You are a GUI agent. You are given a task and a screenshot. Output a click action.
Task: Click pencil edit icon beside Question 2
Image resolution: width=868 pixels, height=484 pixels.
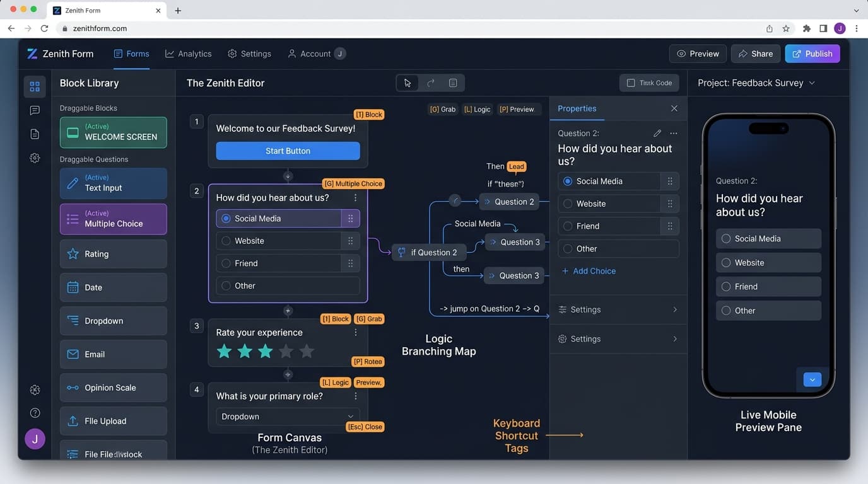coord(657,133)
